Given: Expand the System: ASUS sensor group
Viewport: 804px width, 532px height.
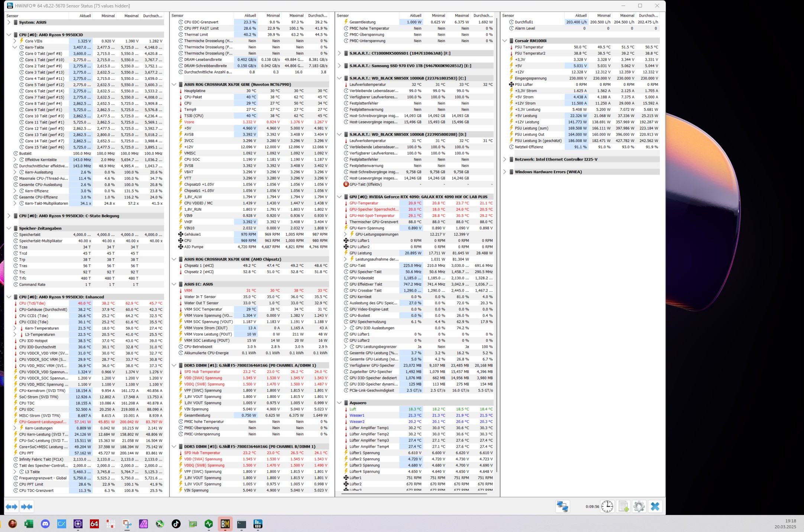Looking at the screenshot, I should coord(9,22).
